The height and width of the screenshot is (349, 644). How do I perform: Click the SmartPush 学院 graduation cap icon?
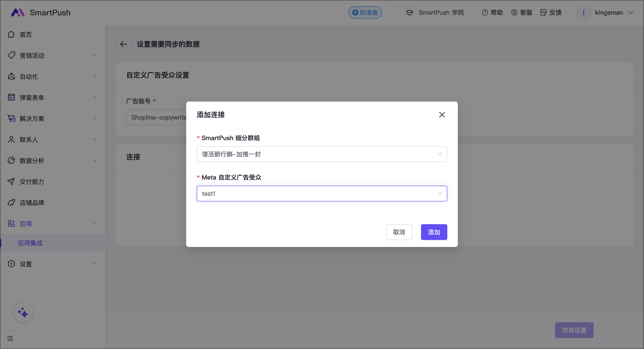pyautogui.click(x=409, y=12)
